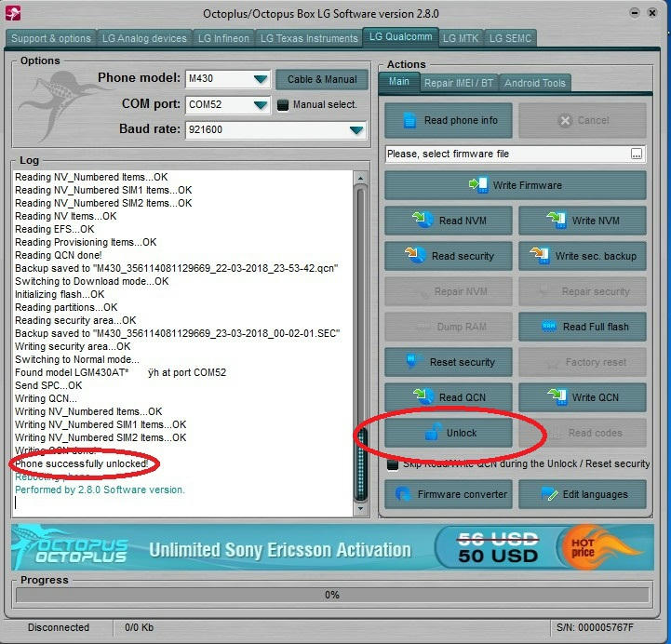Click the Log panel vertical scrollbar
Viewport: 671px width, 644px height.
pos(361,335)
